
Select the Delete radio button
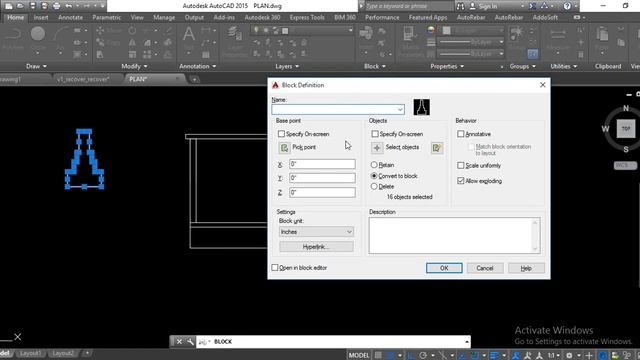coord(374,187)
